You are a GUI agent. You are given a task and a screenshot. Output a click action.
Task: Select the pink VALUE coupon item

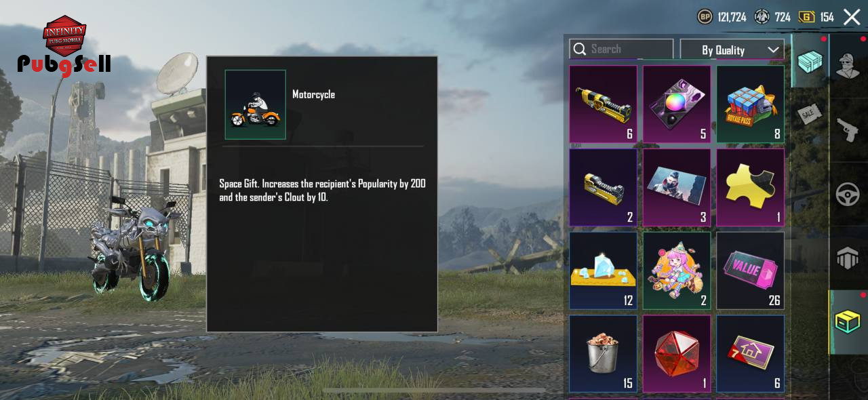pos(751,271)
